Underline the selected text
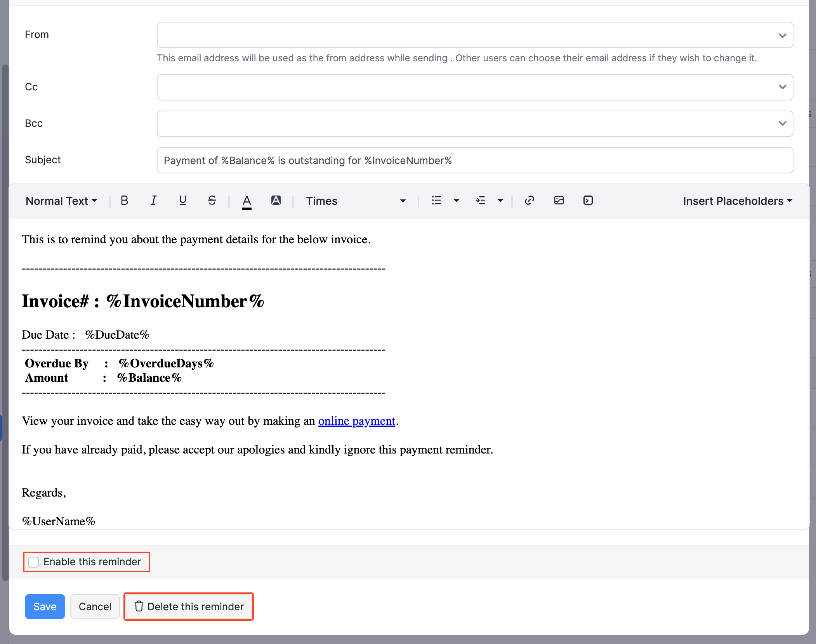816x644 pixels. tap(182, 201)
